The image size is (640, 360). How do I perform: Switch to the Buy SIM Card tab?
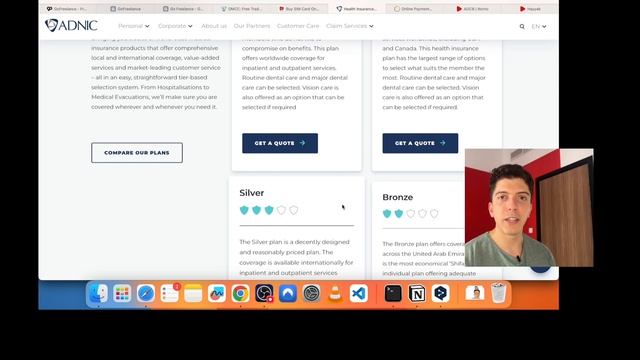(x=299, y=9)
